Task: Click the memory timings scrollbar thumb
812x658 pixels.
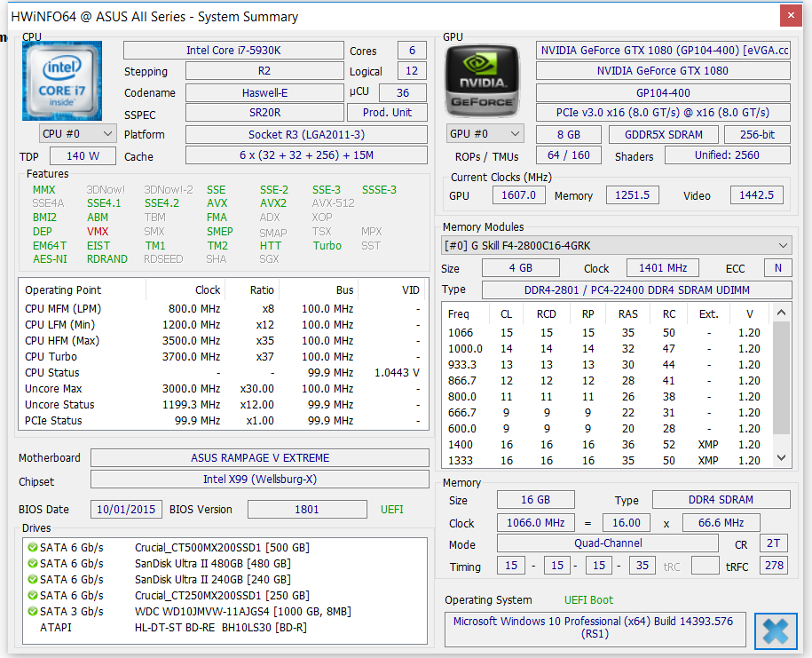Action: click(782, 377)
